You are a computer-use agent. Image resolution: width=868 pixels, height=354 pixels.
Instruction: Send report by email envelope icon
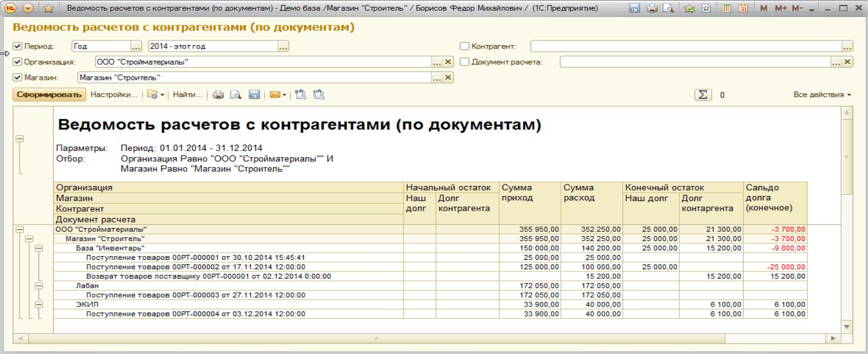(275, 95)
